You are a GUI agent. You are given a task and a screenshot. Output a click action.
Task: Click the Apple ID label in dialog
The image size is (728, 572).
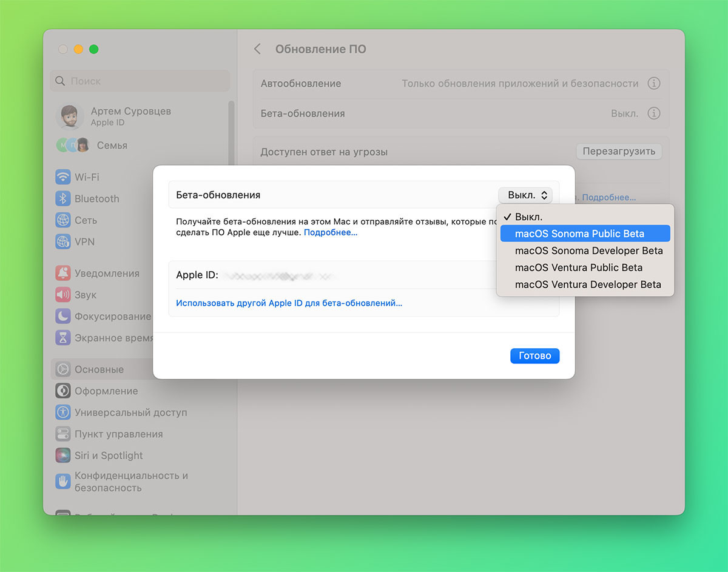197,275
